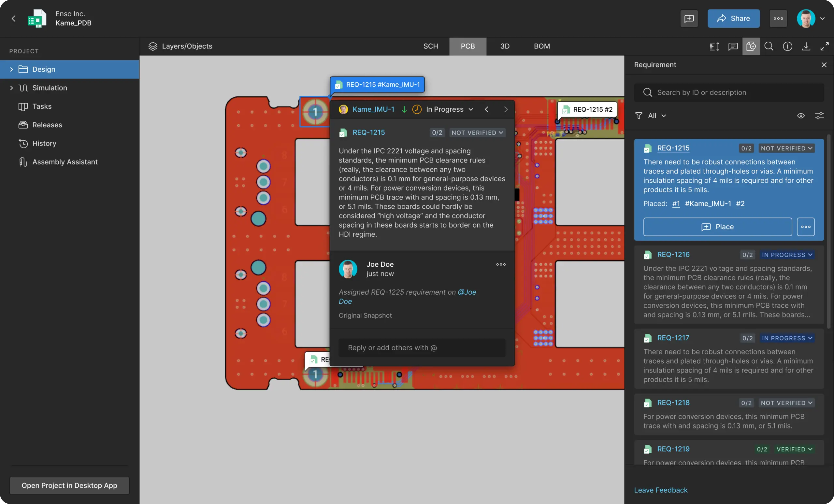This screenshot has height=504, width=834.
Task: Open NOT VERIFIED dropdown in popup
Action: point(477,133)
